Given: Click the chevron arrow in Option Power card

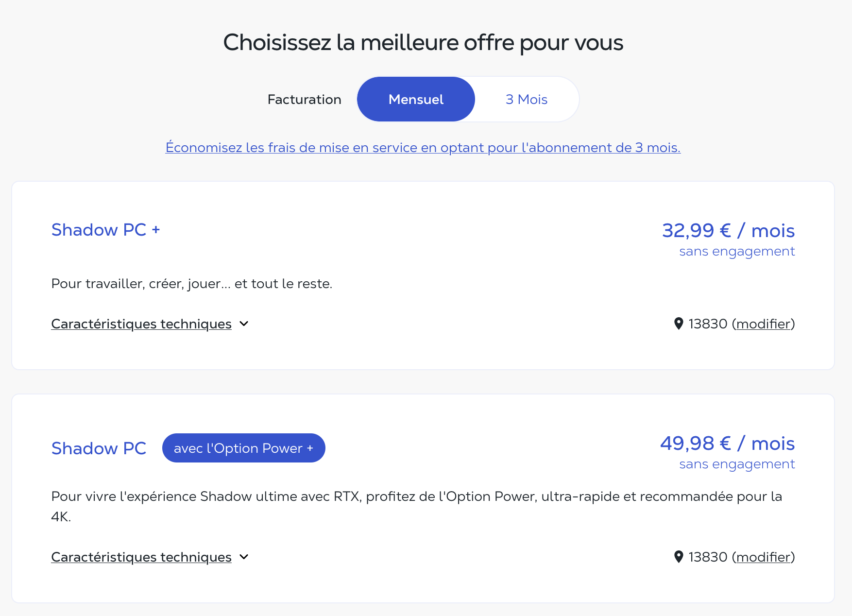Looking at the screenshot, I should pyautogui.click(x=244, y=557).
